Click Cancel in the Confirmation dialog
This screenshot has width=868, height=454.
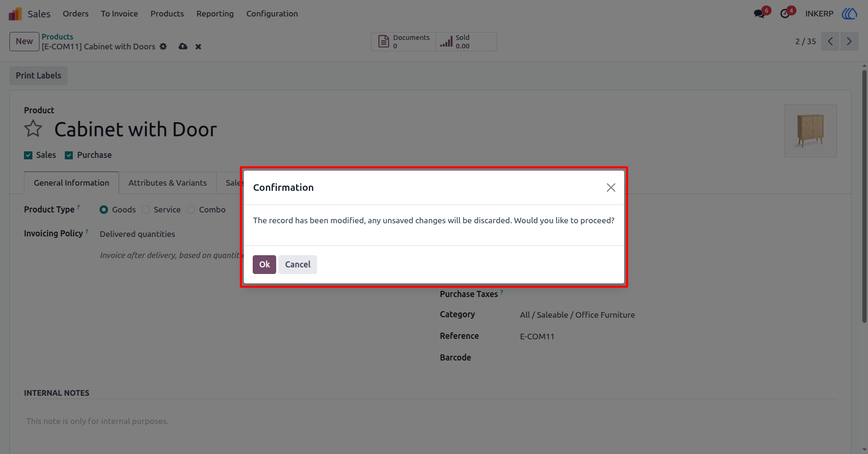(298, 265)
